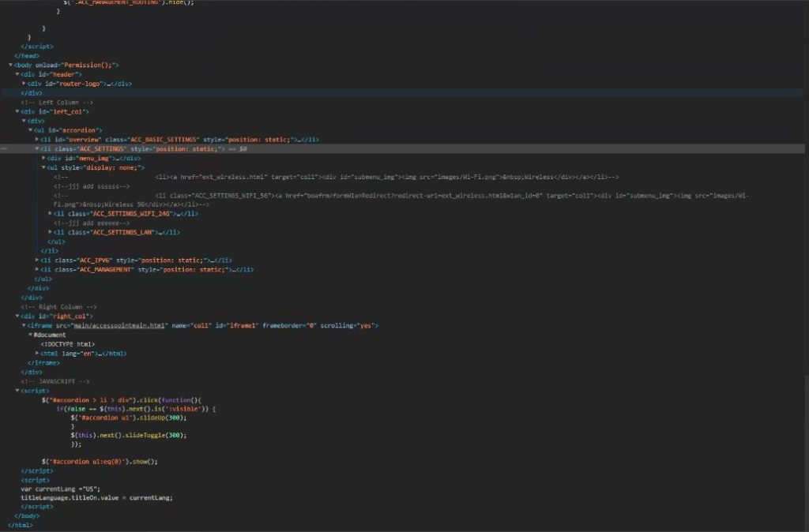Select the closing </head> tag
This screenshot has height=532, width=809.
click(x=27, y=56)
